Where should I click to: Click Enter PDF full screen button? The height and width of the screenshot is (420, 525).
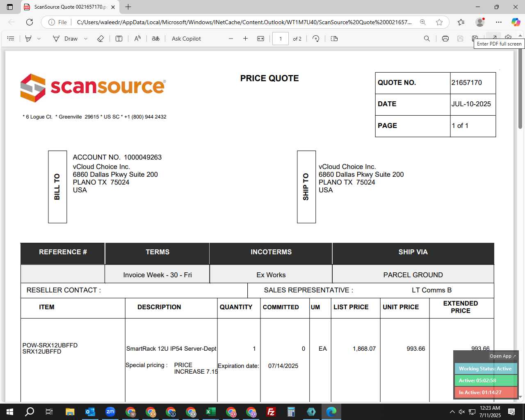point(494,37)
